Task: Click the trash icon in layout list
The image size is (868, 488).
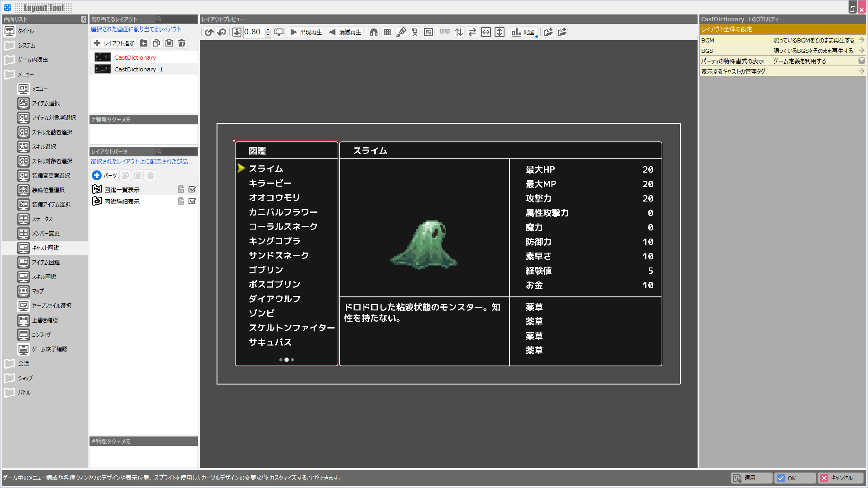Action: click(x=182, y=43)
